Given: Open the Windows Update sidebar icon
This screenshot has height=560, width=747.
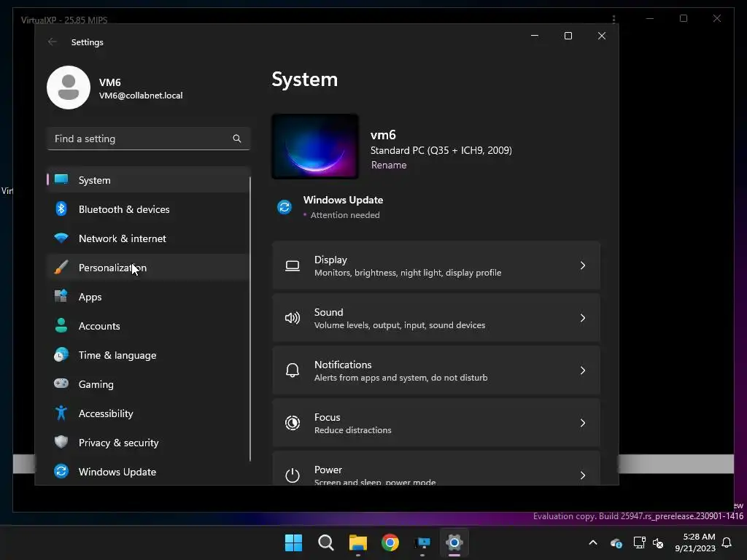Looking at the screenshot, I should tap(61, 471).
